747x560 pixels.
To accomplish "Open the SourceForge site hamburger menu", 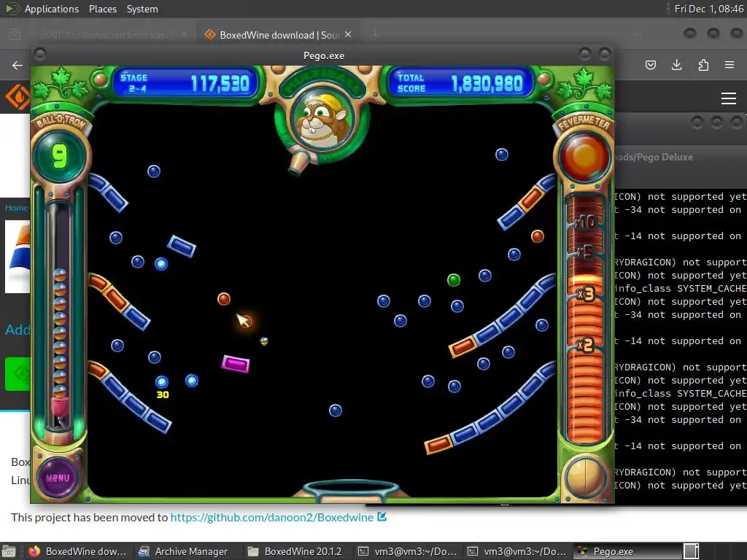I will point(729,98).
